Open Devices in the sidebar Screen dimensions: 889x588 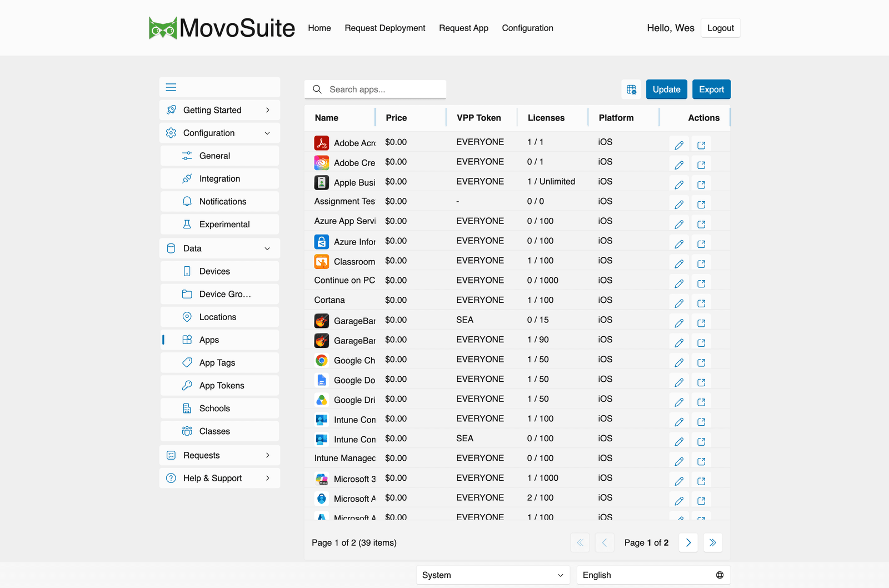pyautogui.click(x=219, y=271)
